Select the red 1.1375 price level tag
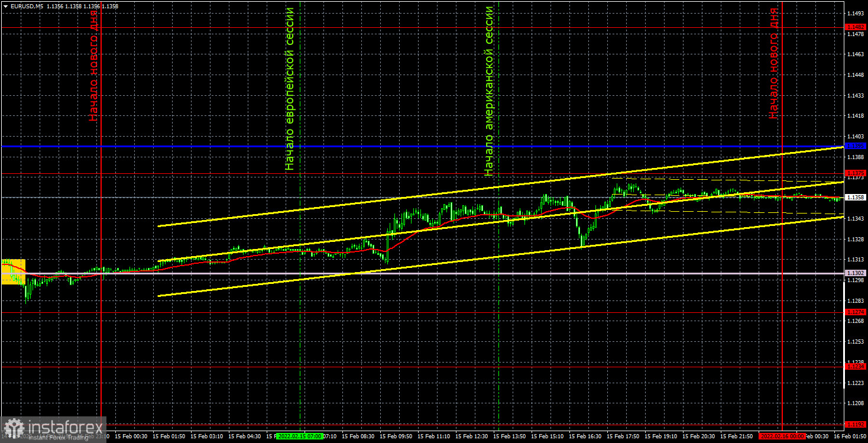 pos(856,173)
